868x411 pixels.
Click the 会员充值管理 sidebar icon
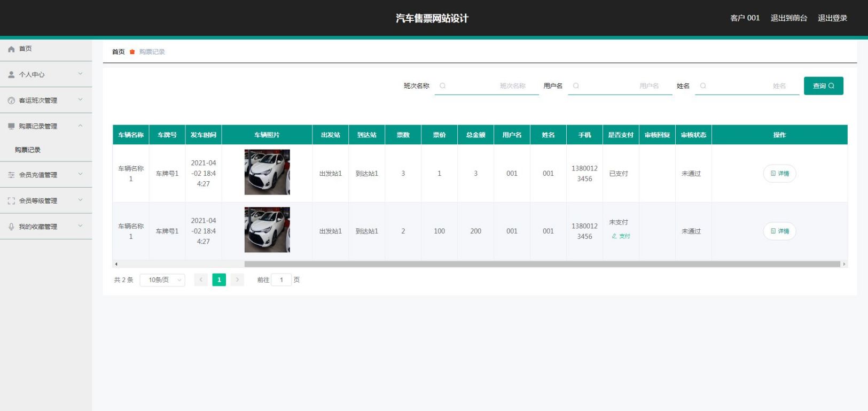tap(11, 175)
